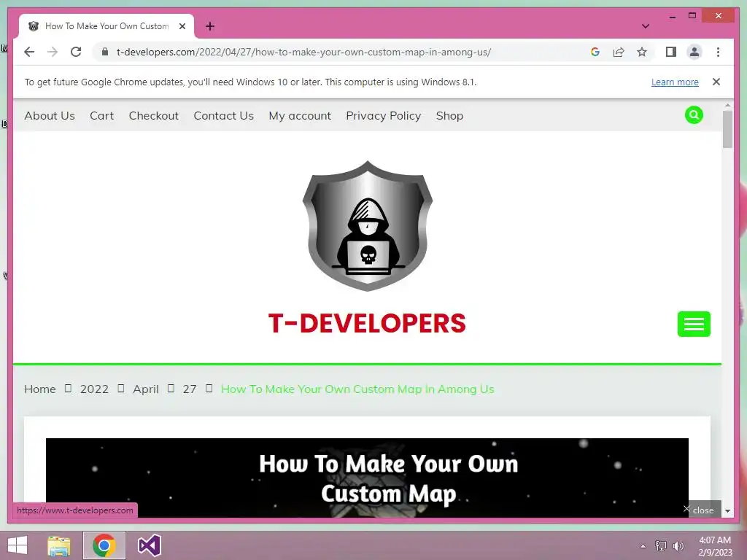Screen dimensions: 747x560
Task: Open My account page
Action: 300,116
